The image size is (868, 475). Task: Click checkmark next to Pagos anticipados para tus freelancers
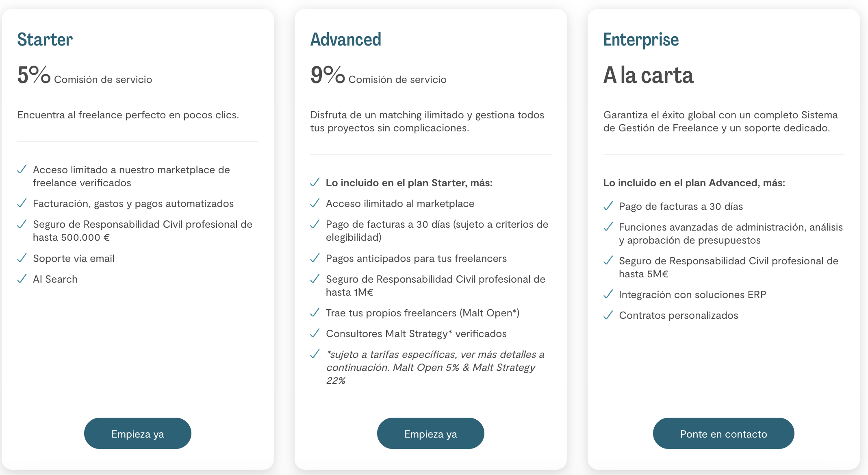click(x=315, y=258)
